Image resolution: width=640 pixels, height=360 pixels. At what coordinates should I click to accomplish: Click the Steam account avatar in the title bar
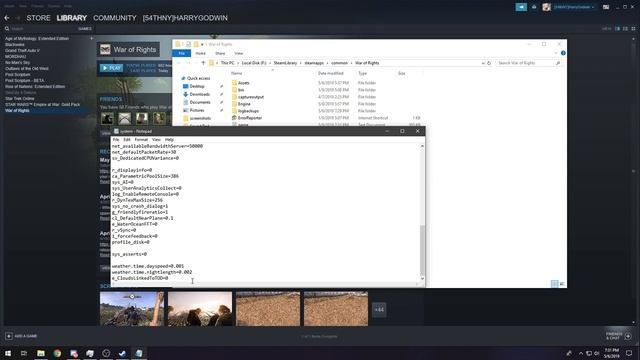click(x=547, y=7)
